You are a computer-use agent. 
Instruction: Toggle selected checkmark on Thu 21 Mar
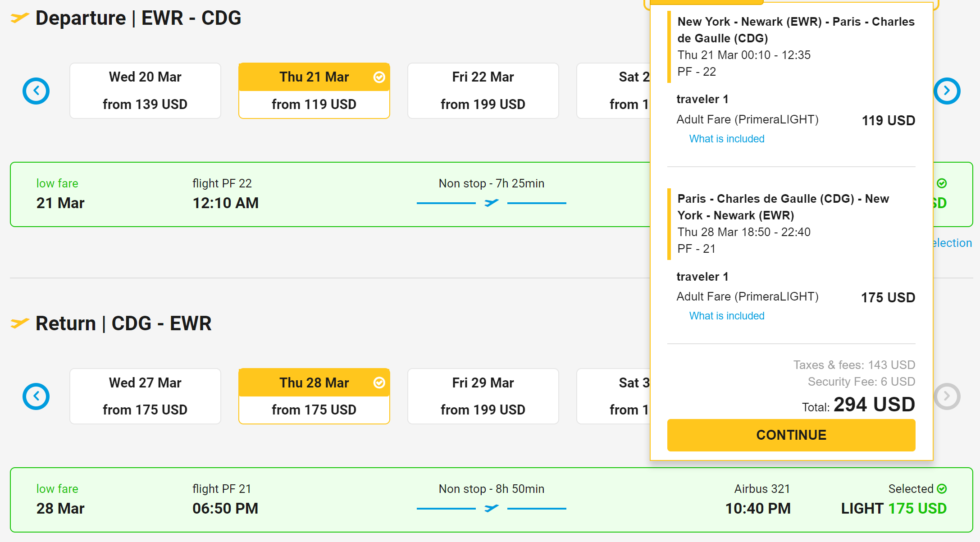(379, 77)
